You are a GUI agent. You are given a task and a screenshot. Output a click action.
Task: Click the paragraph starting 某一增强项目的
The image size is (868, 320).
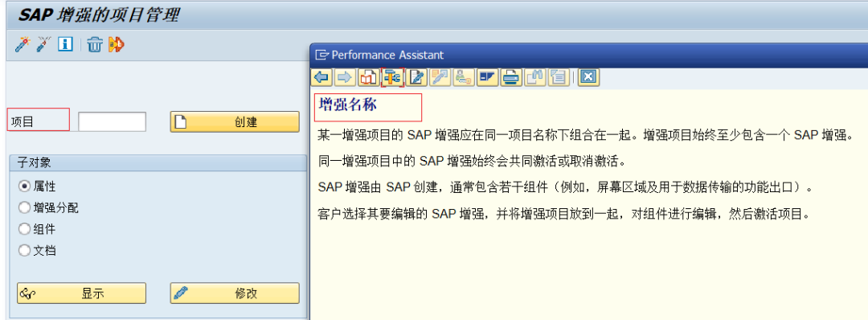pos(587,136)
